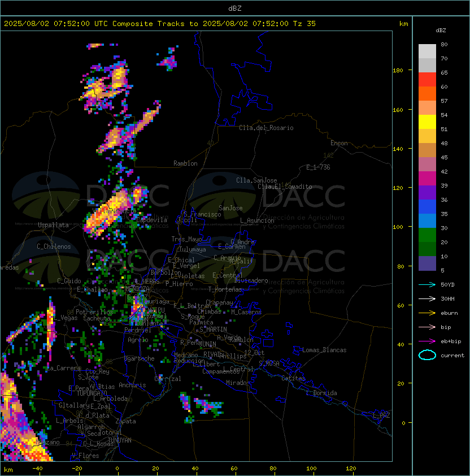Pick the green swatch below 30 dBZ
The image size is (470, 476).
[x=427, y=235]
